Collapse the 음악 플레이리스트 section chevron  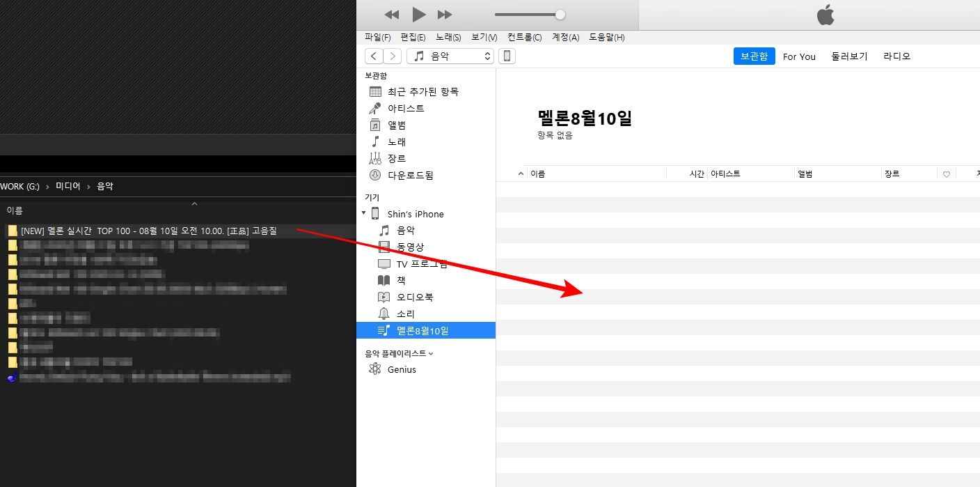point(431,354)
